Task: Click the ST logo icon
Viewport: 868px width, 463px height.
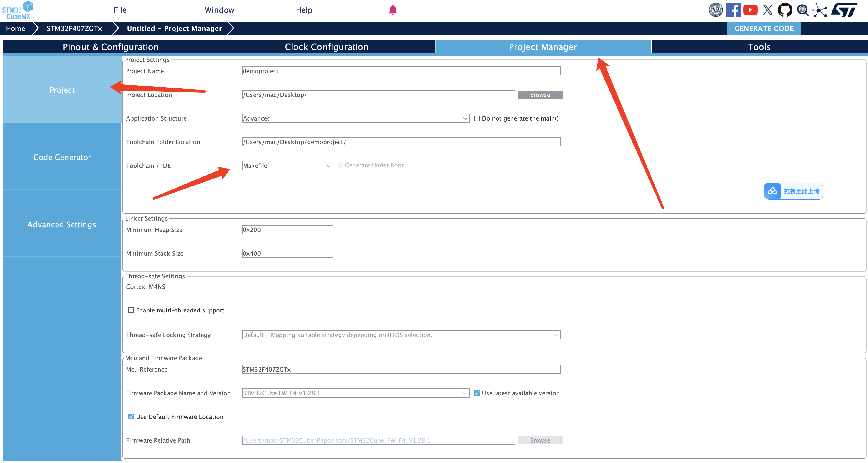Action: pyautogui.click(x=844, y=10)
